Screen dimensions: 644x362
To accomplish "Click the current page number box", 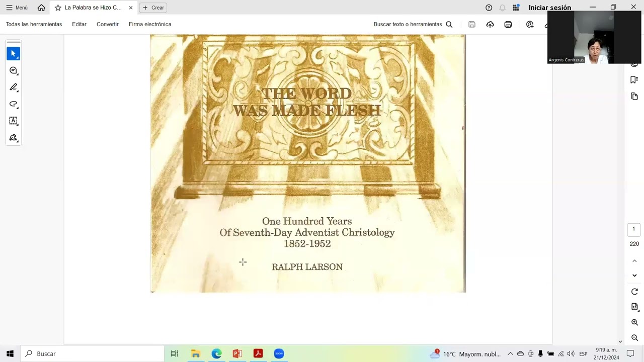I will pos(633,229).
